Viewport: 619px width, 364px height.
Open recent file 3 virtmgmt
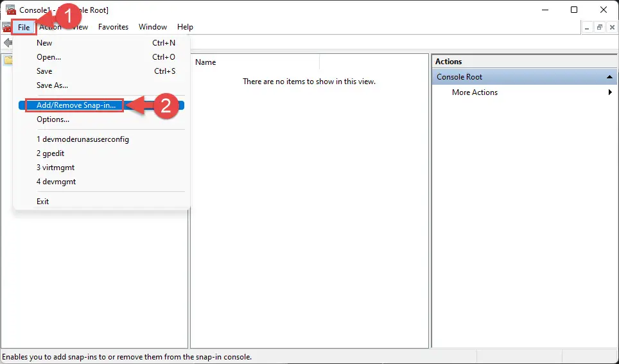tap(101, 168)
